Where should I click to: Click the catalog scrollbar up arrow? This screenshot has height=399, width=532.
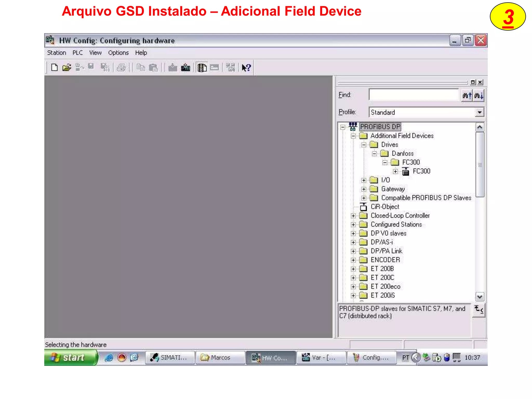tap(480, 127)
